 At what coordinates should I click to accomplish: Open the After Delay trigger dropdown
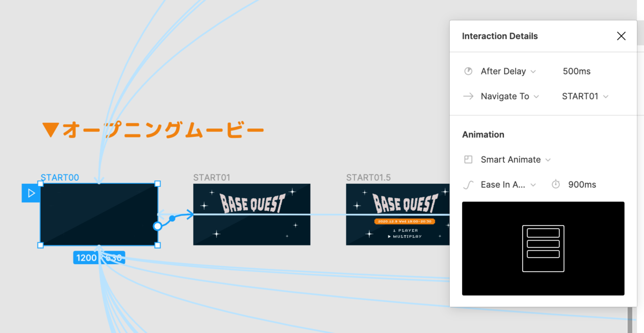pyautogui.click(x=508, y=71)
